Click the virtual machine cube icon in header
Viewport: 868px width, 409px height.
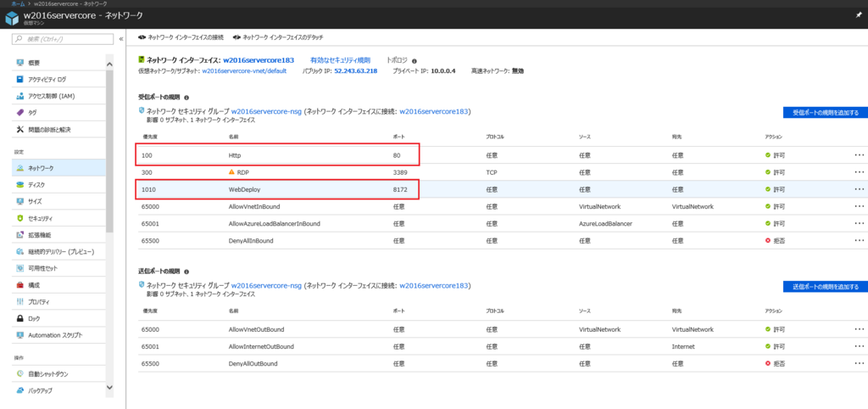(12, 19)
